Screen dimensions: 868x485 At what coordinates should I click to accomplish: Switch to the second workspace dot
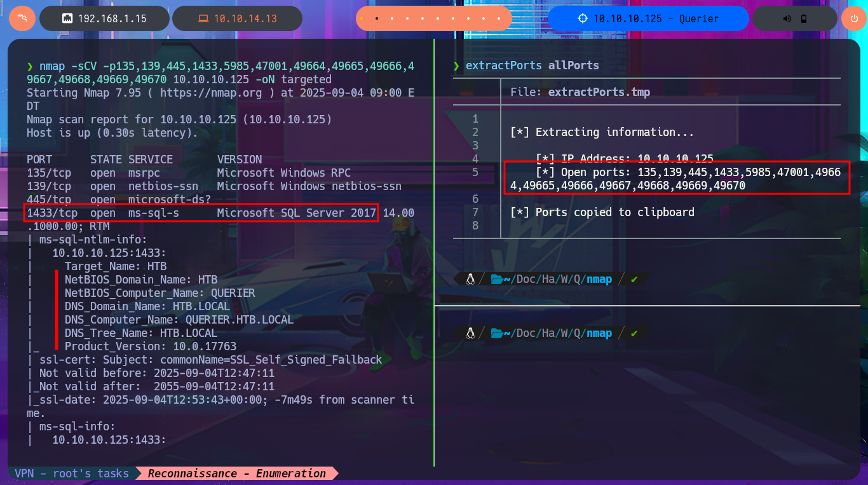(377, 19)
